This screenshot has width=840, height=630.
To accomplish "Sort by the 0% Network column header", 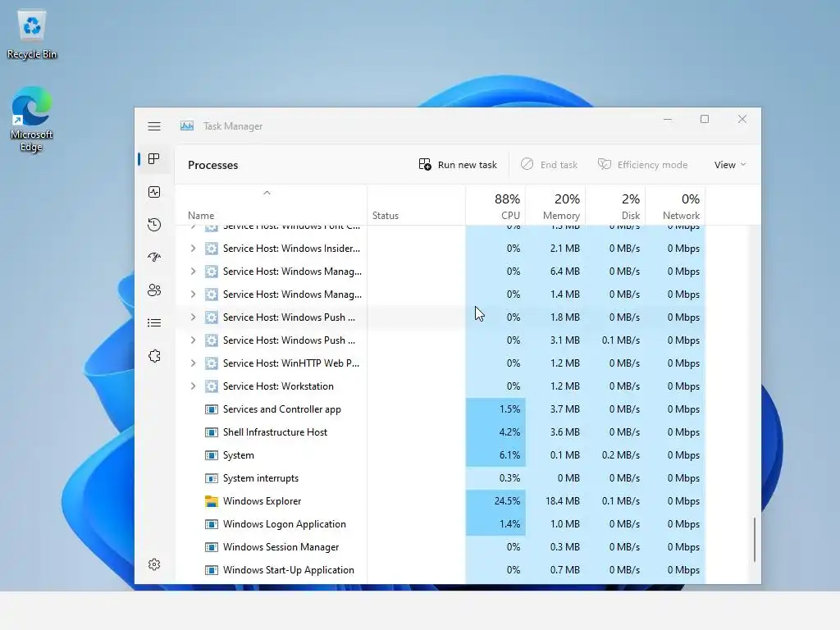I will coord(676,206).
